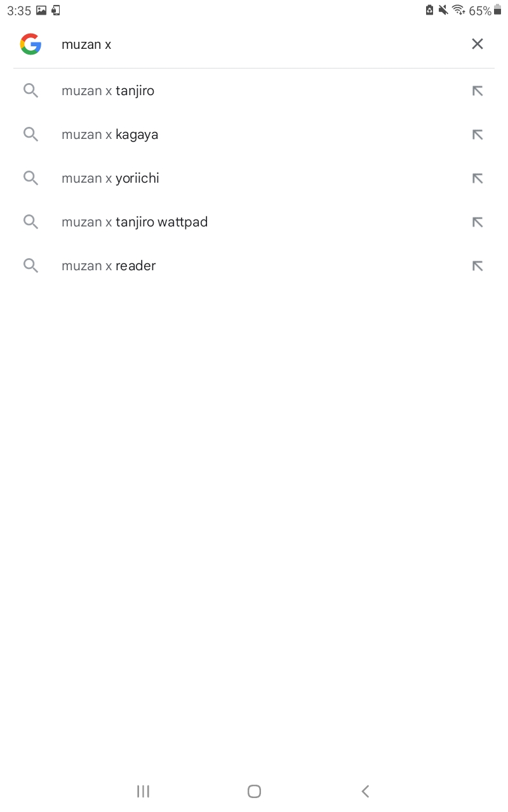Screen dimensions: 508x812
Task: Tap search icon beside muzan x yoriichi
Action: coord(30,178)
